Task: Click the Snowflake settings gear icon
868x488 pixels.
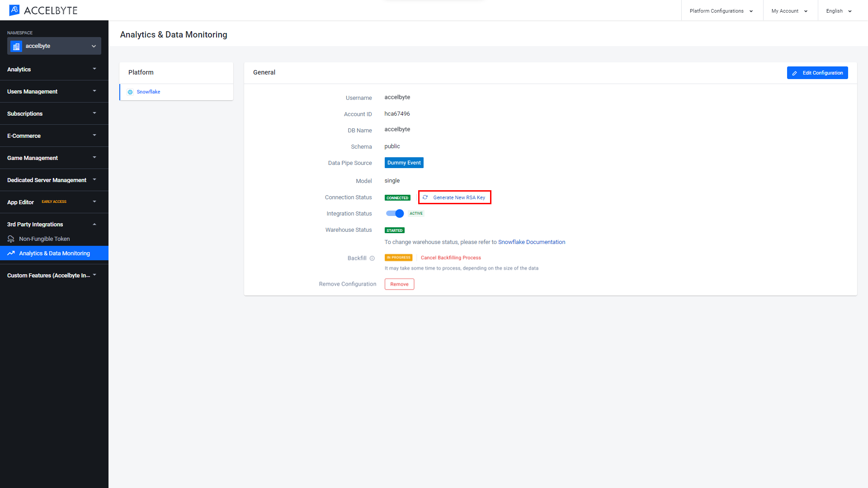Action: (x=130, y=92)
